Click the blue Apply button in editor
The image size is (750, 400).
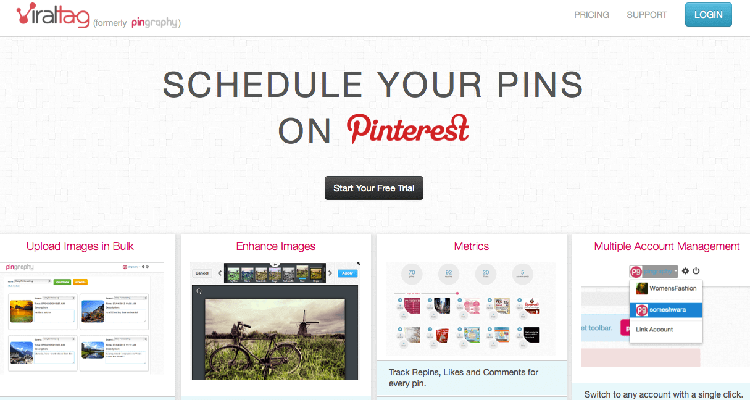pyautogui.click(x=347, y=272)
